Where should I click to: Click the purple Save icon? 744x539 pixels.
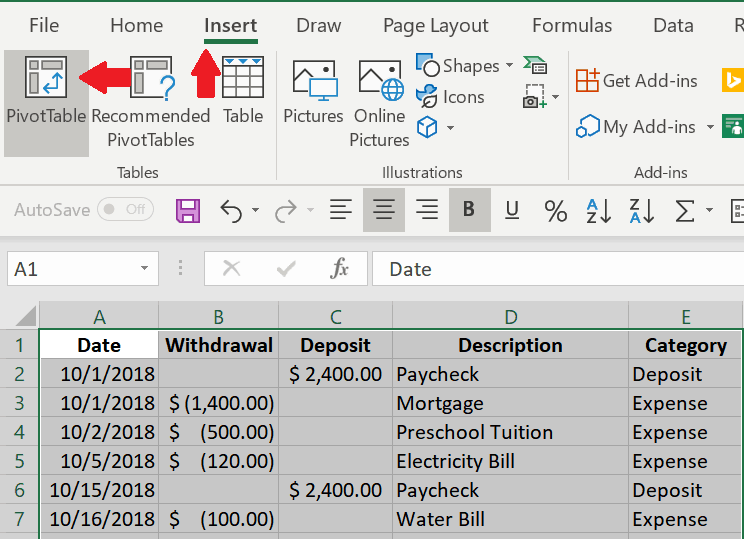[188, 210]
